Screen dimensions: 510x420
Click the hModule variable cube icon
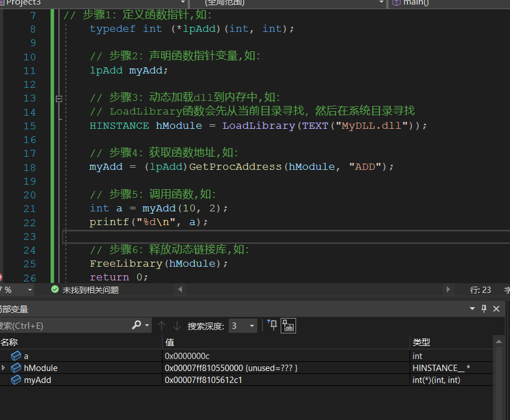[16, 368]
